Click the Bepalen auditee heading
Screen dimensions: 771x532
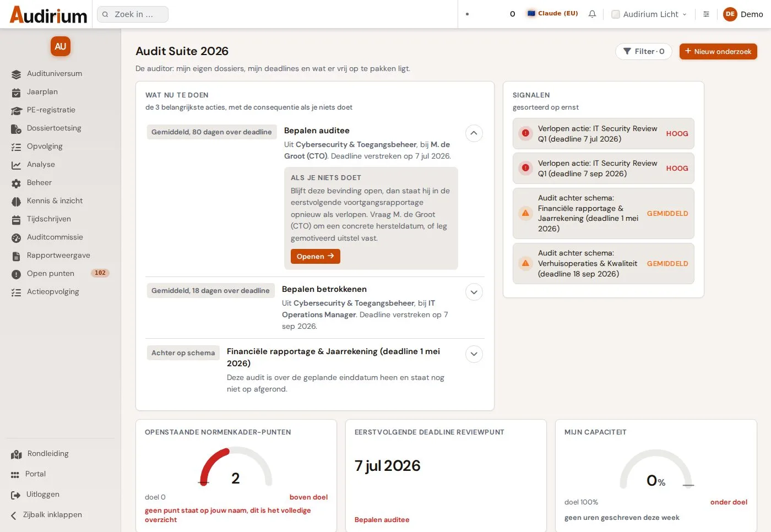click(317, 131)
